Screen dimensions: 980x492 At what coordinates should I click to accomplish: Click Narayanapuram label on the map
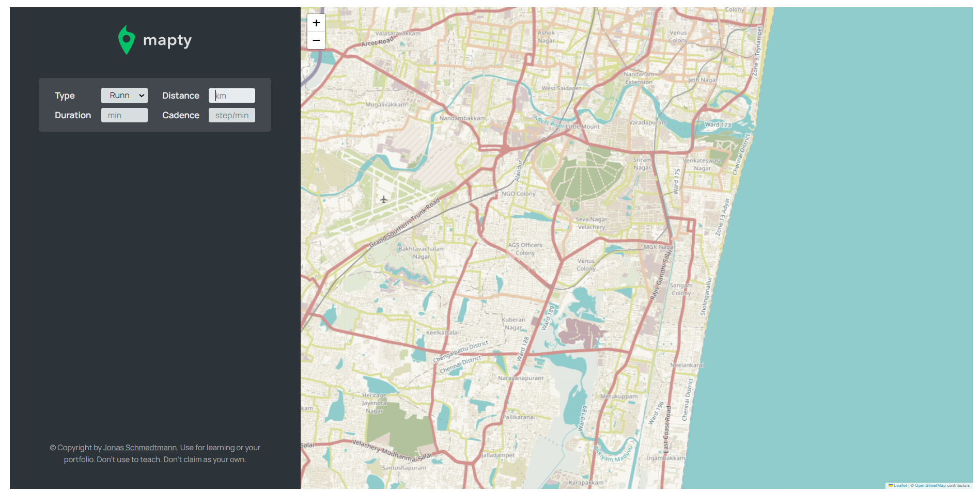(x=521, y=378)
